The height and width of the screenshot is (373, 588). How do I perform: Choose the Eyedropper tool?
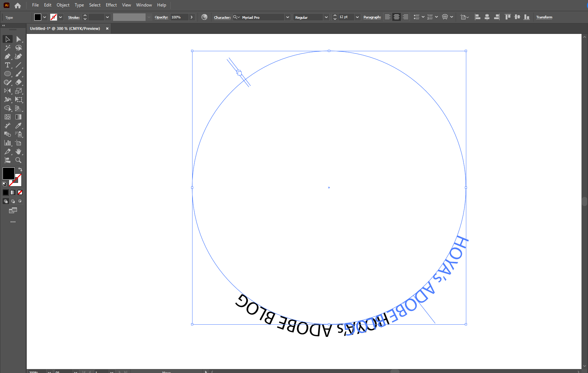coord(18,126)
